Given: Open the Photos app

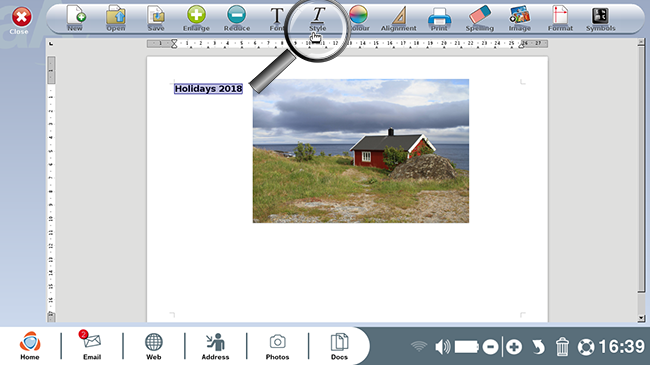Looking at the screenshot, I should pos(277,346).
